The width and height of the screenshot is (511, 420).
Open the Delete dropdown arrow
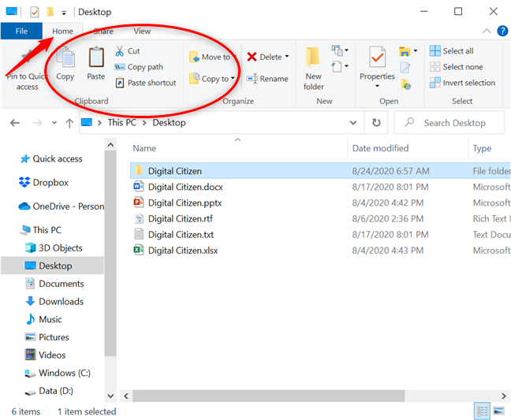pyautogui.click(x=287, y=57)
